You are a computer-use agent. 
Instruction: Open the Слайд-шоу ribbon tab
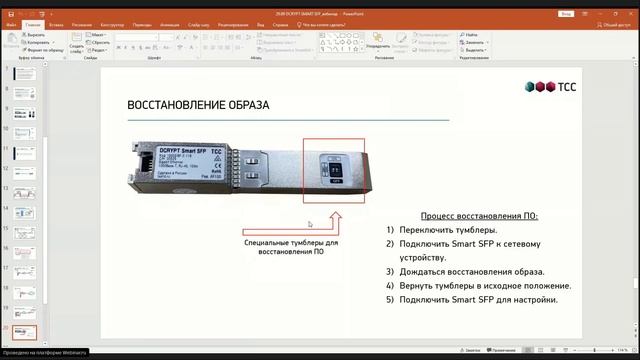[x=199, y=25]
